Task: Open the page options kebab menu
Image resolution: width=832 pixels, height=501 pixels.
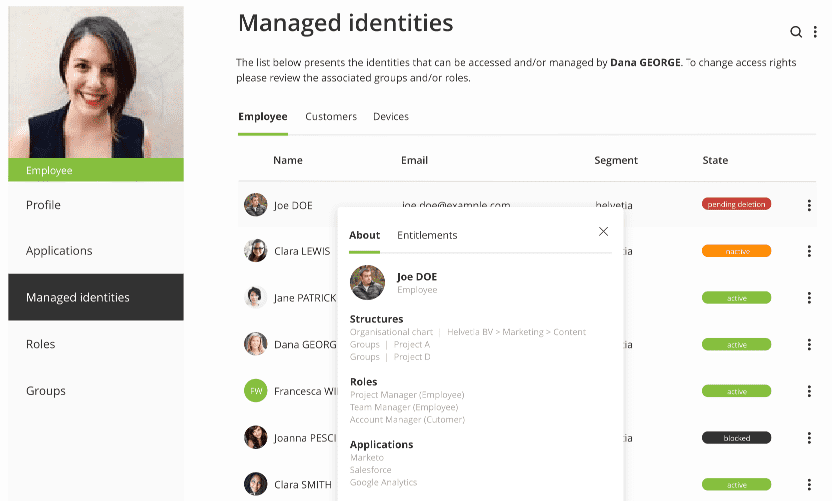Action: 815,32
